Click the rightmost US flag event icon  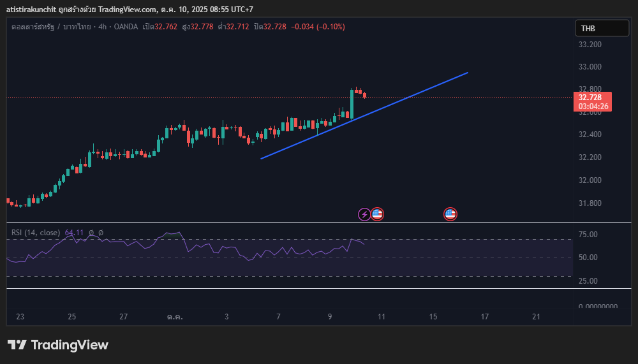[450, 214]
